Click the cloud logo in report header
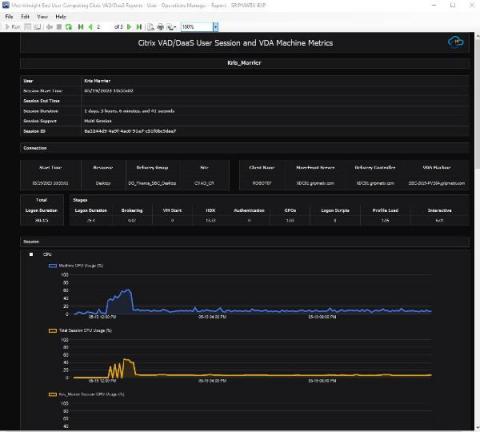 coord(456,42)
